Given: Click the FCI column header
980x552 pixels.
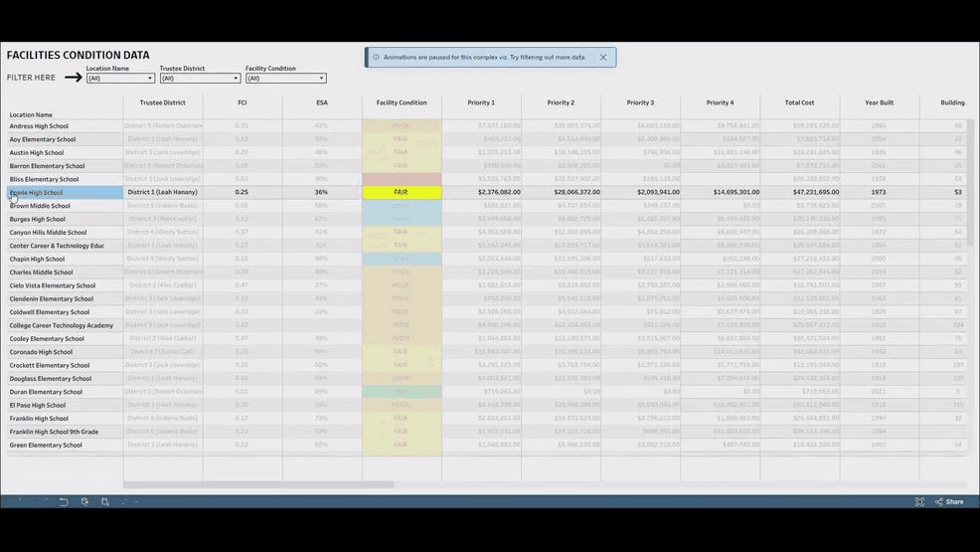Looking at the screenshot, I should tap(242, 102).
